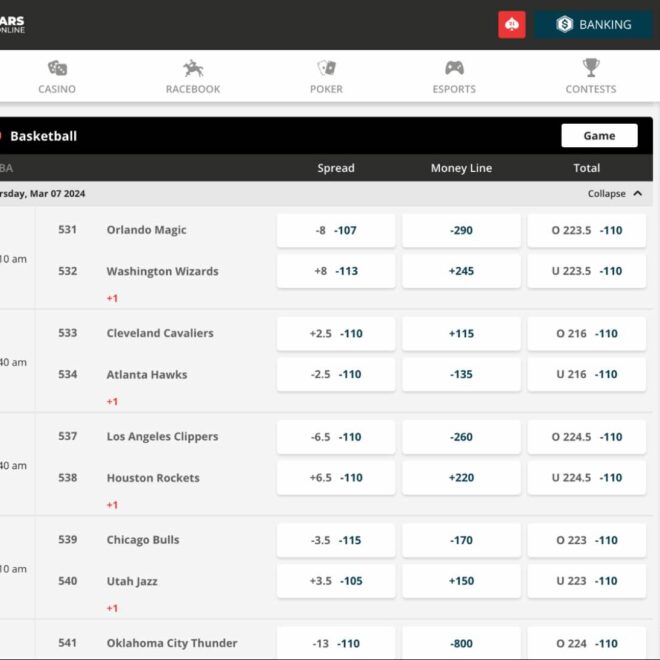Select Over 216 -110 total
The width and height of the screenshot is (660, 660).
tap(587, 333)
